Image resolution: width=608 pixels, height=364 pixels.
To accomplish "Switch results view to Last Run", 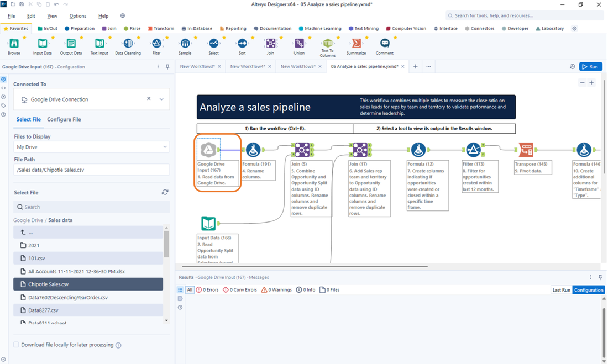I will click(561, 289).
